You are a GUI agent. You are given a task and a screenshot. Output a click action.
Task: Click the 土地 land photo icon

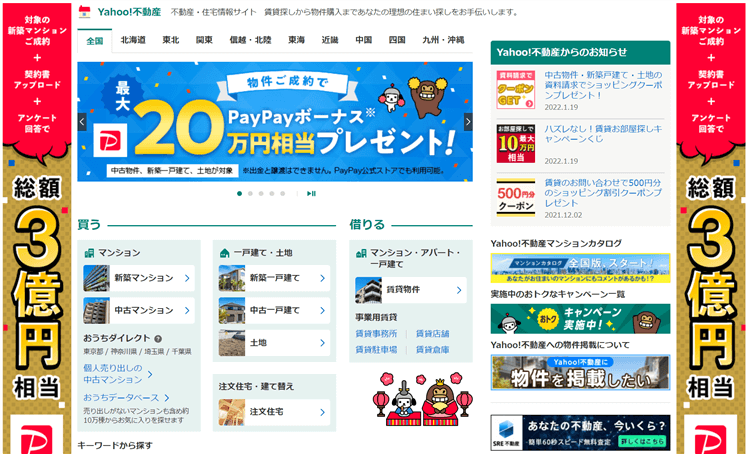tap(232, 343)
